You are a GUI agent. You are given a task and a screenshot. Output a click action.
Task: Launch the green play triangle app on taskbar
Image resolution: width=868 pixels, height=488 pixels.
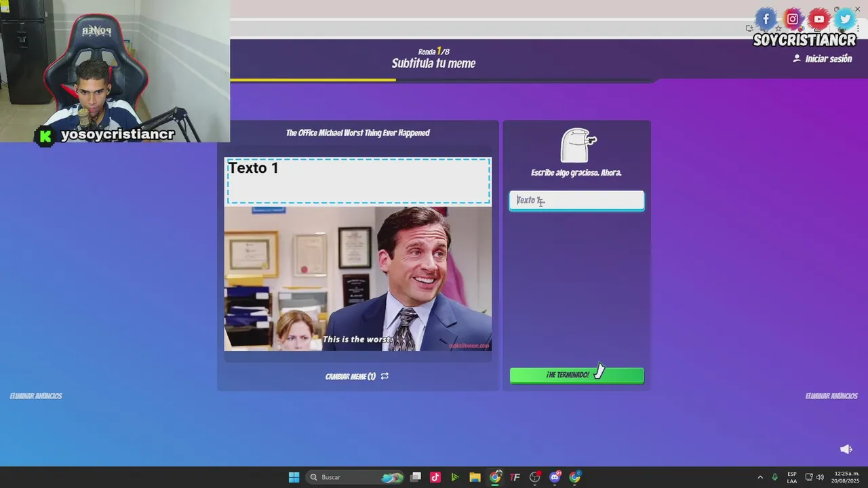coord(455,477)
